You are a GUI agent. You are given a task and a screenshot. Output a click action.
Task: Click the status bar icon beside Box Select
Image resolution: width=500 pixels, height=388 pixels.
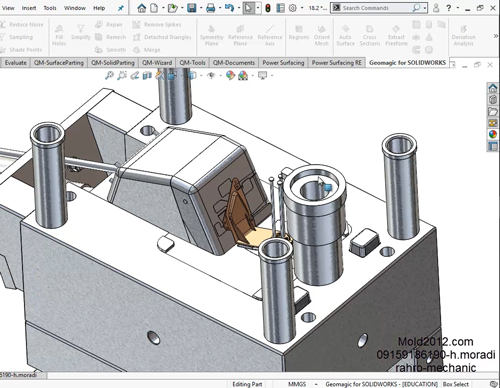click(x=494, y=384)
